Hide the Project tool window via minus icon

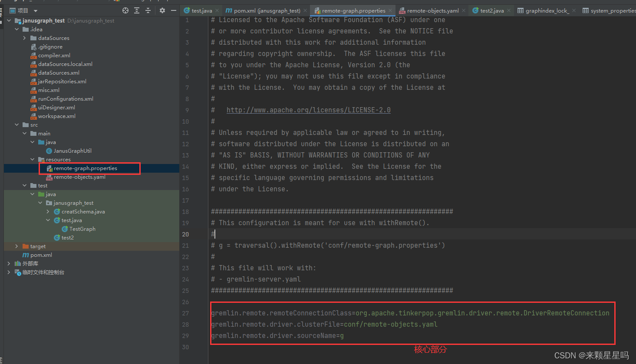point(174,10)
